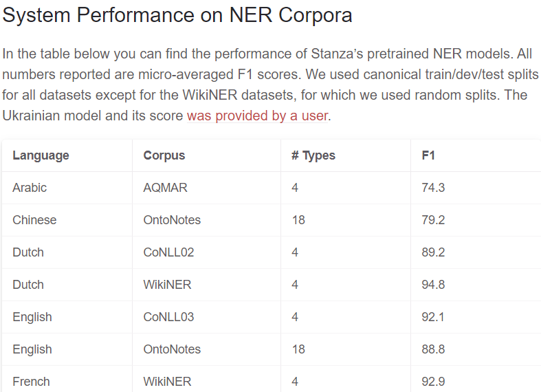Click OntoNotes in the Chinese row
The width and height of the screenshot is (541, 392).
point(172,220)
